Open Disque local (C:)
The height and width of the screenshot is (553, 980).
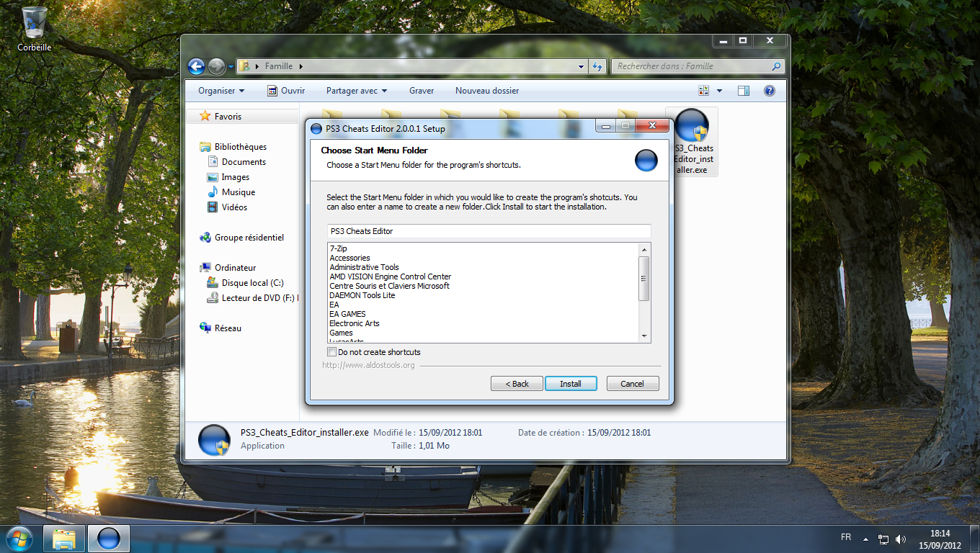click(252, 283)
